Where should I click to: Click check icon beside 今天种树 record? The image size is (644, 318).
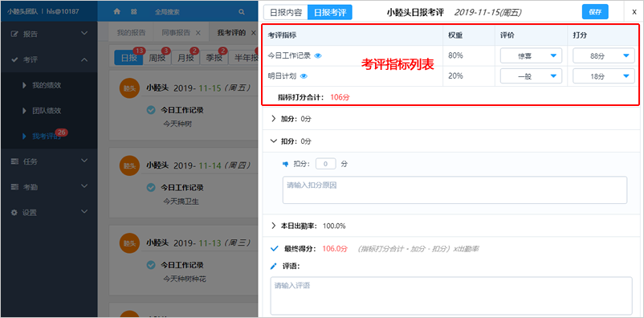(151, 110)
